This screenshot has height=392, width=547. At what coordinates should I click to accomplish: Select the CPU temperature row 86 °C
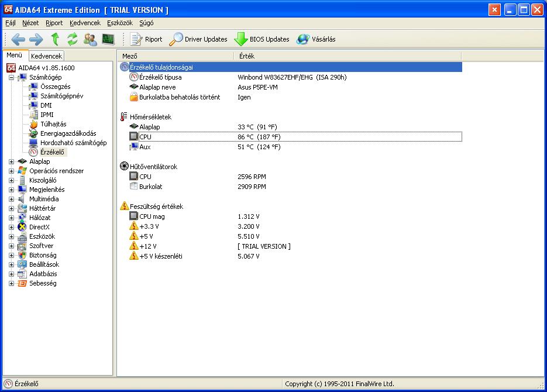[295, 137]
